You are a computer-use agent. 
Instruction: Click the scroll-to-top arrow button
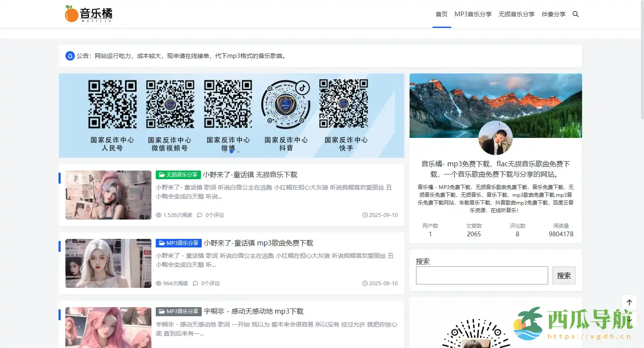pos(629,302)
